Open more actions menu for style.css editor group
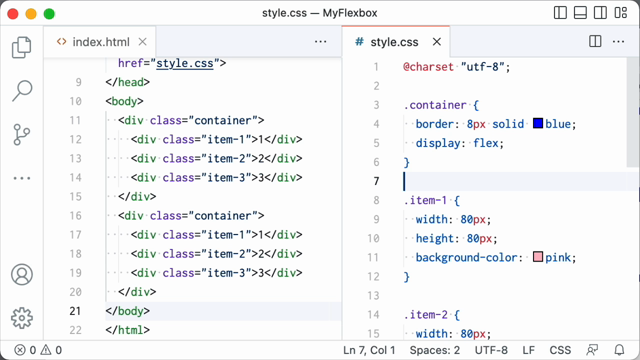 coord(618,42)
